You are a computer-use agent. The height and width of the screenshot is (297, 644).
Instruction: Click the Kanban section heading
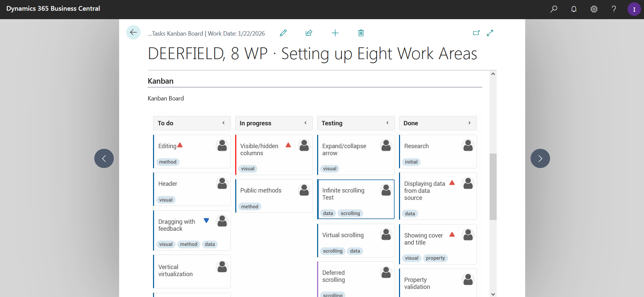[161, 81]
